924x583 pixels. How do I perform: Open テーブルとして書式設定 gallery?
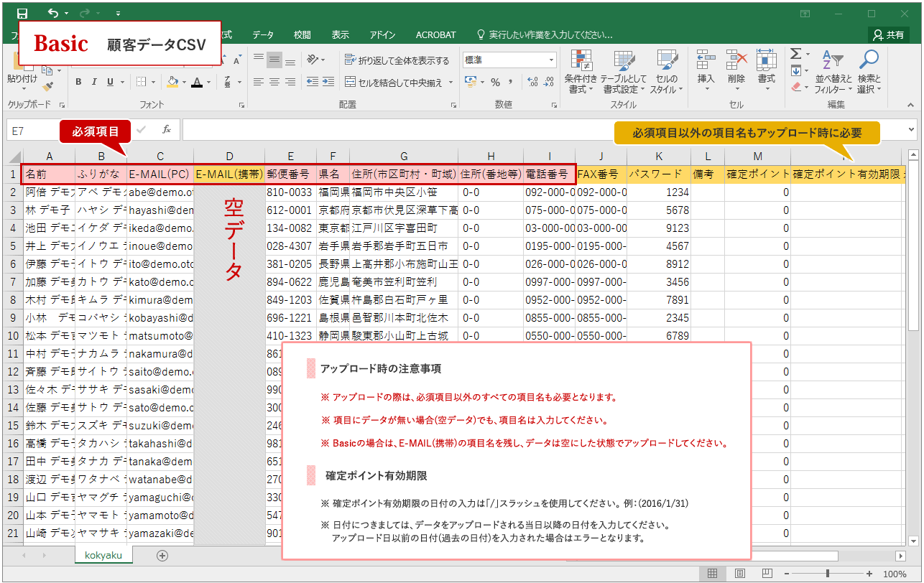(x=624, y=72)
